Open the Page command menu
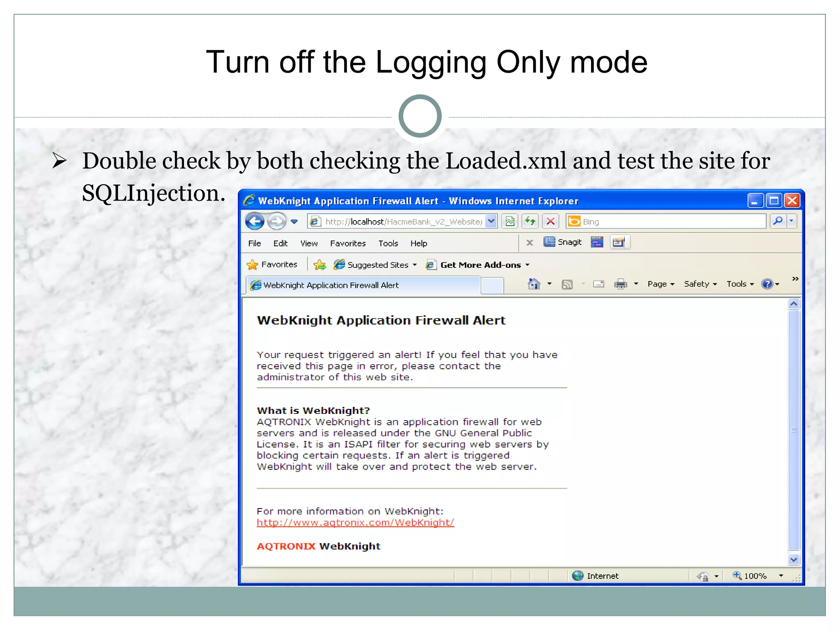 (x=661, y=284)
